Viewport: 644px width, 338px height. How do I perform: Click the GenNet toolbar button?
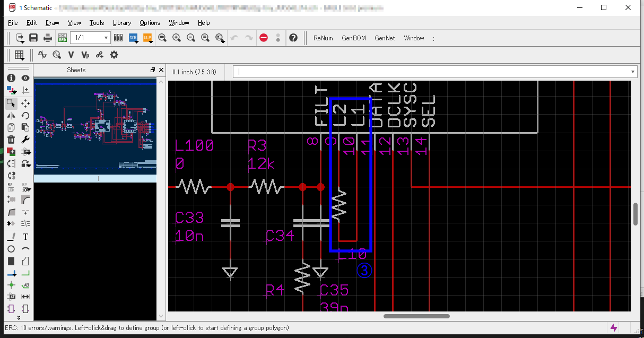point(385,38)
